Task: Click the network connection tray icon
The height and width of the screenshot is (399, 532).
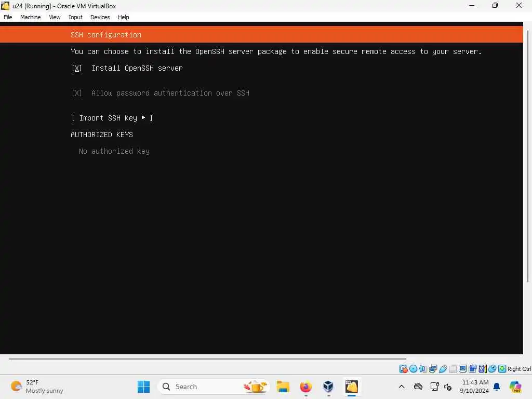Action: (434, 387)
